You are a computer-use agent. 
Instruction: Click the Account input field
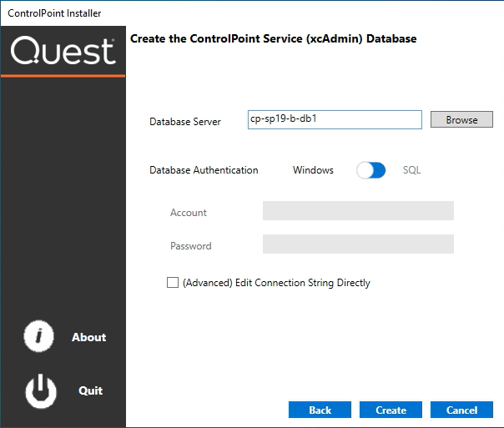click(358, 210)
